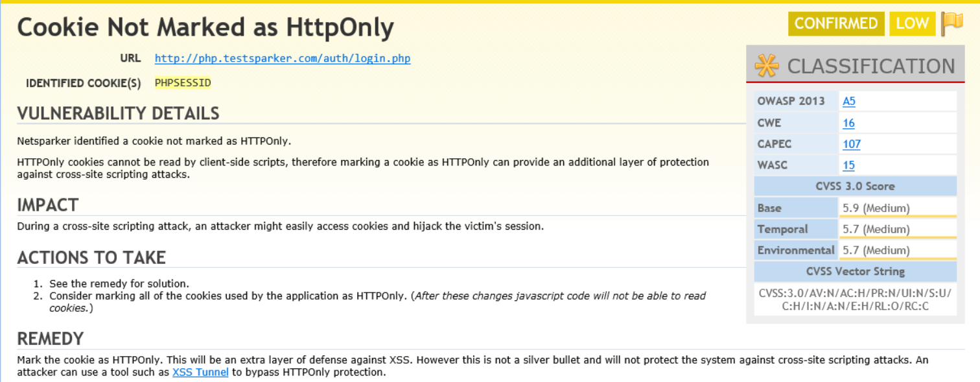Click the Temporal score 5.7 value

(x=876, y=229)
